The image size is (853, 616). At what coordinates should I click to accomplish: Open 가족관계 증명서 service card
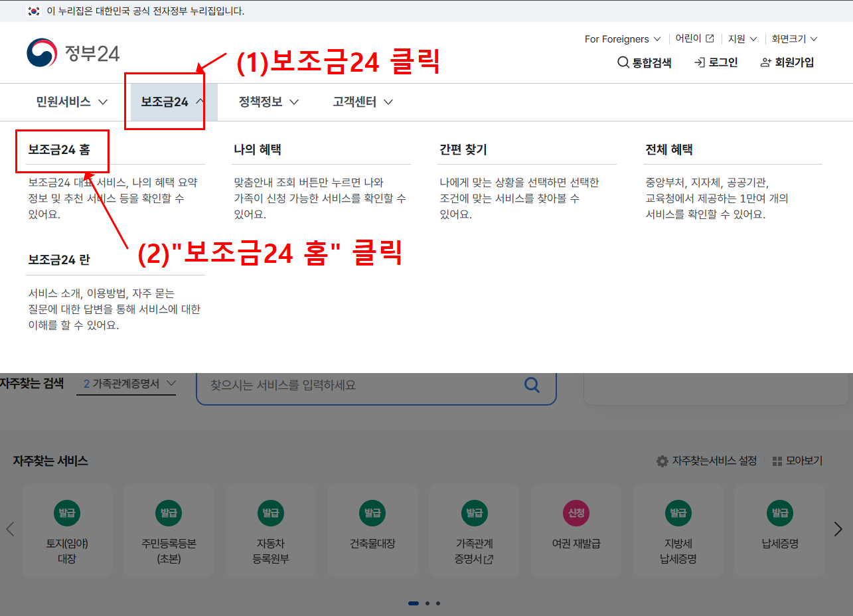tap(474, 530)
